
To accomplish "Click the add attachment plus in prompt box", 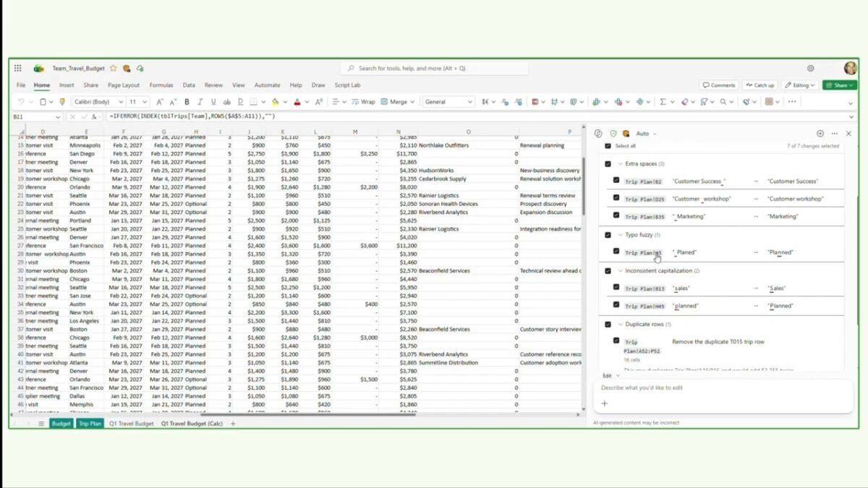I will 605,403.
